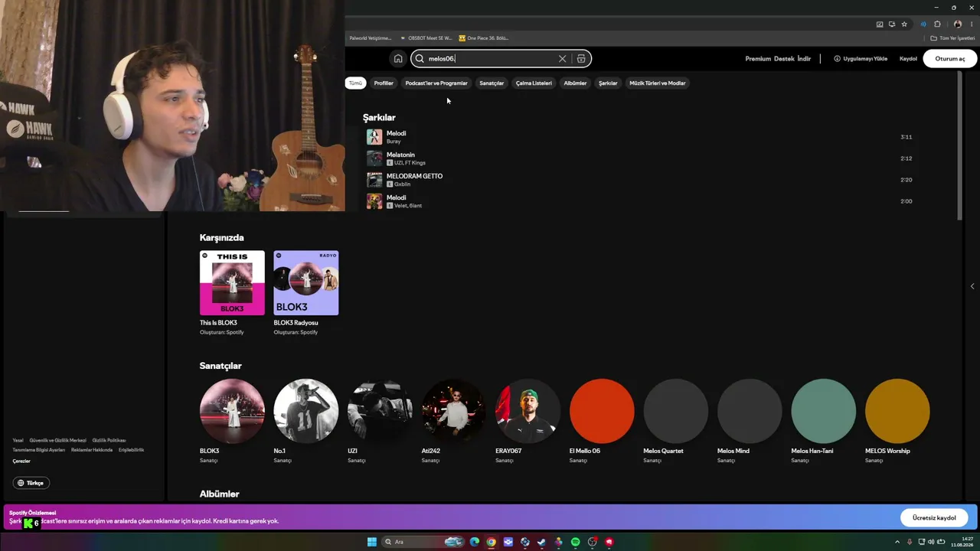The image size is (980, 551).
Task: Clear the search field with the X icon
Action: click(562, 58)
